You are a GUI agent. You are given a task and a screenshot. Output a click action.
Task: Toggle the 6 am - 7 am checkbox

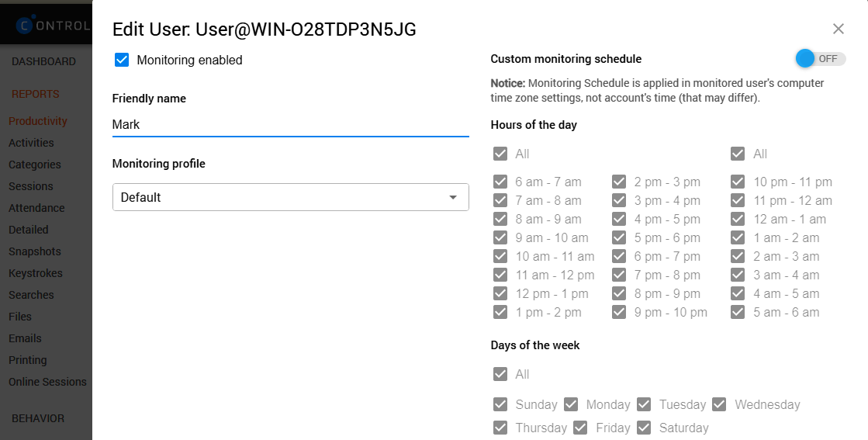coord(500,182)
